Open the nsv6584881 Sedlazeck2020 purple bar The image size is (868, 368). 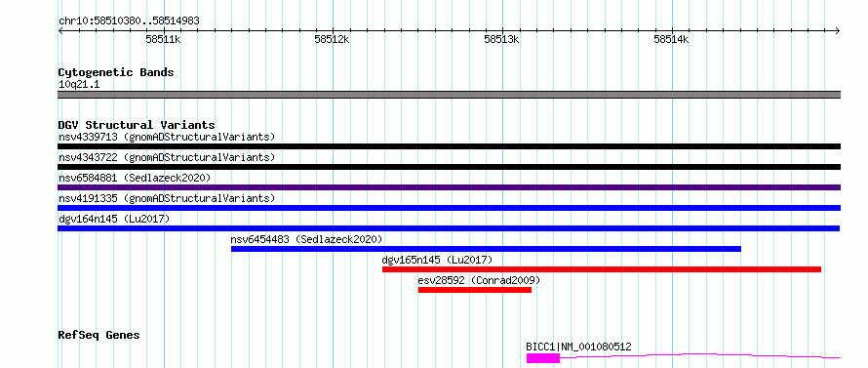click(449, 187)
